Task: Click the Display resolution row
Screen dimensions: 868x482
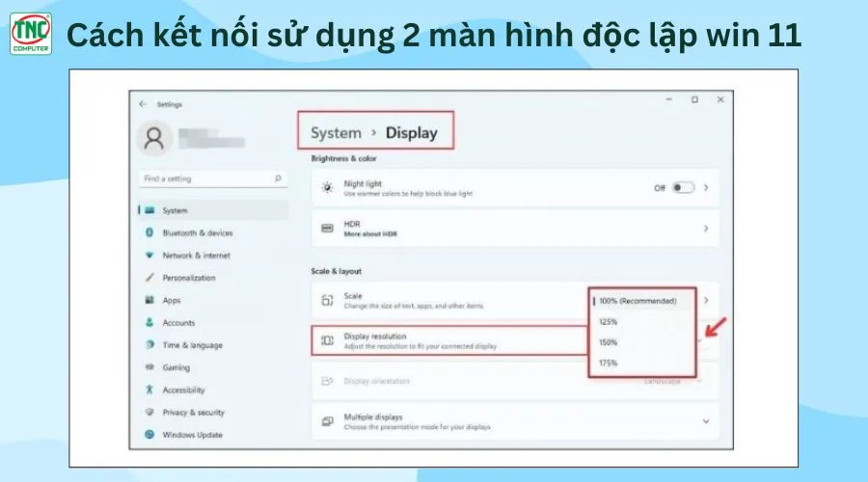Action: (449, 340)
